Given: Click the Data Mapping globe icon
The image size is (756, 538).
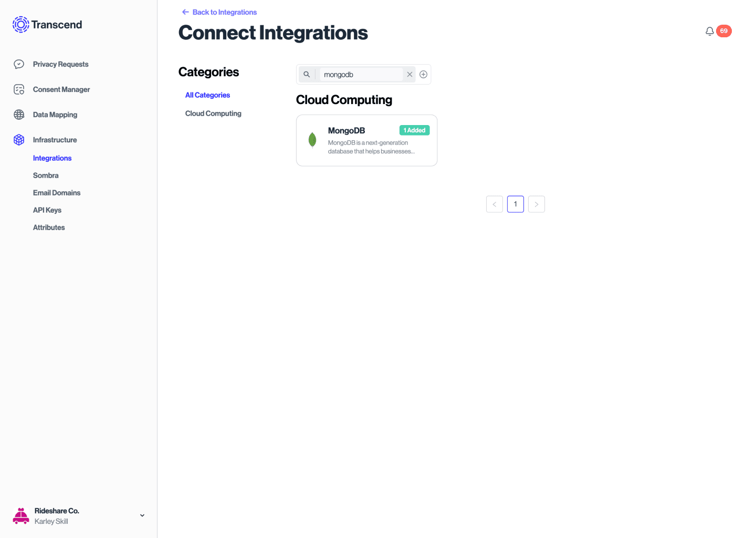Looking at the screenshot, I should (x=19, y=115).
